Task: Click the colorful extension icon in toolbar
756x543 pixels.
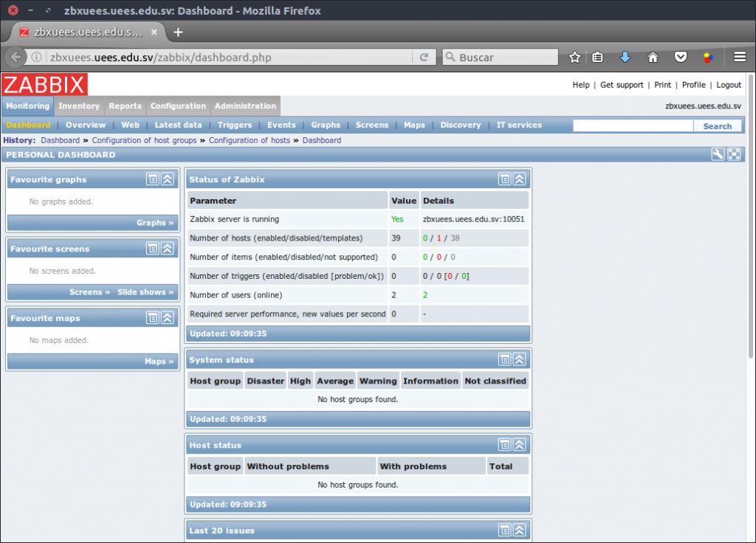Action: pos(708,58)
